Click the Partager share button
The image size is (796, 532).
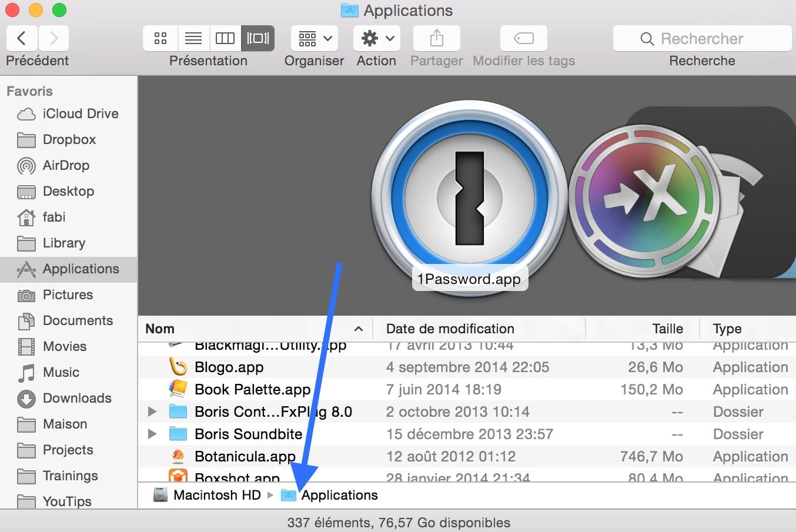coord(436,39)
